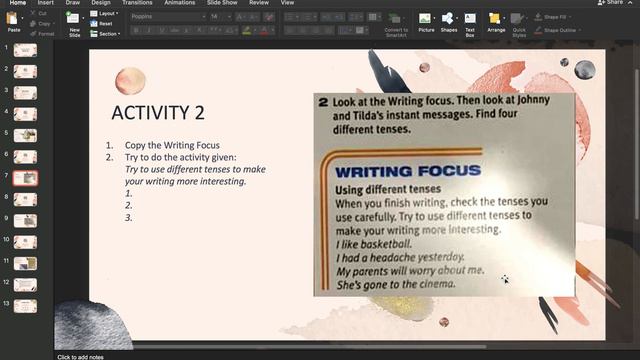Image resolution: width=640 pixels, height=360 pixels.
Task: Click Convert to SmartArt
Action: pyautogui.click(x=396, y=25)
